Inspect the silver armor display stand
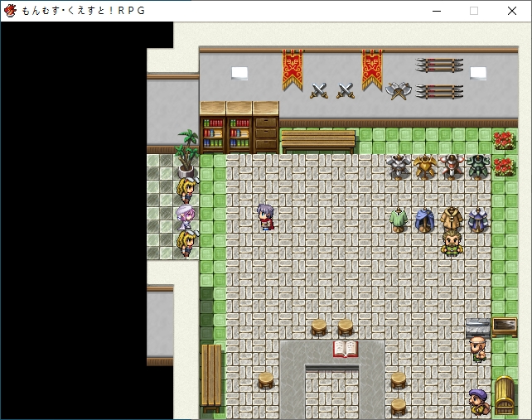This screenshot has width=532, height=420. tap(399, 167)
